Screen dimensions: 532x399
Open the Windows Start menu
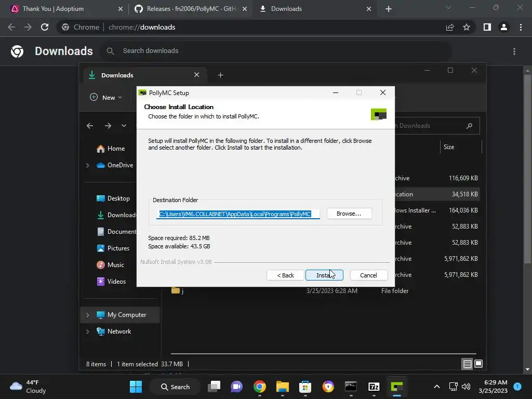[x=136, y=387]
